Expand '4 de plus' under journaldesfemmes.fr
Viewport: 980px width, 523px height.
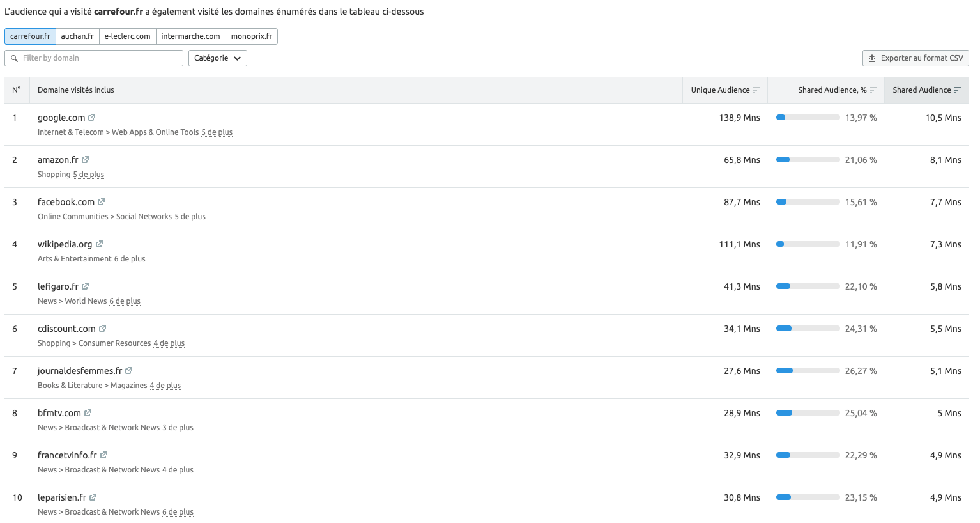click(165, 386)
